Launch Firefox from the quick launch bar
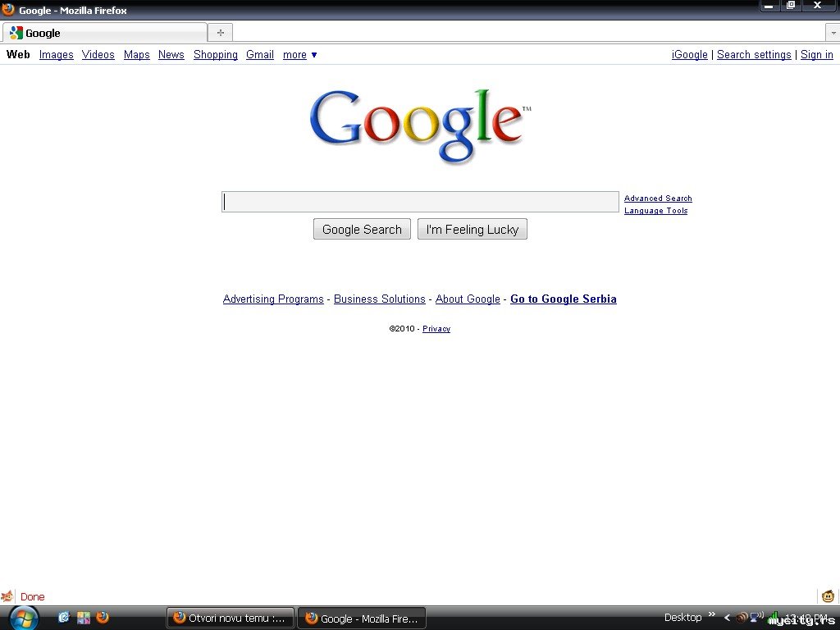840x630 pixels. (x=103, y=618)
